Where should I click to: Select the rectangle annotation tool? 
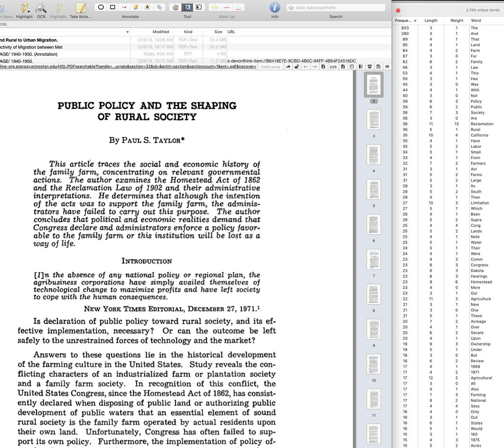pos(113,7)
